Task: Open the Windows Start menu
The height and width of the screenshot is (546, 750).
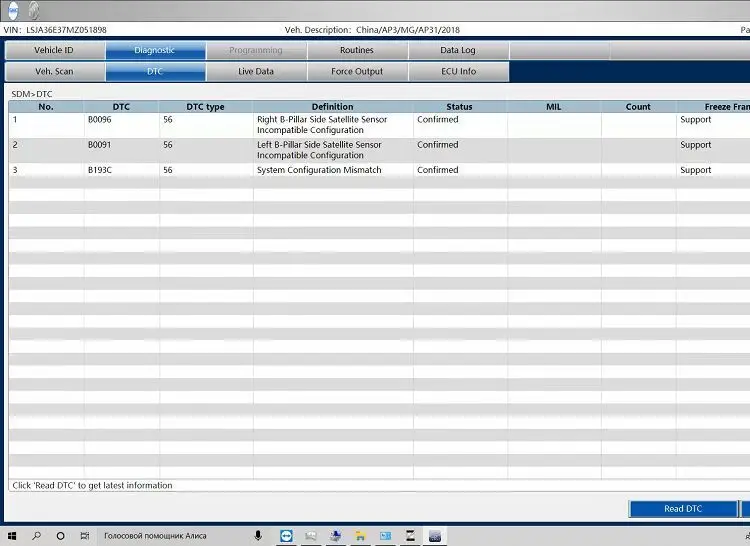Action: (x=12, y=536)
